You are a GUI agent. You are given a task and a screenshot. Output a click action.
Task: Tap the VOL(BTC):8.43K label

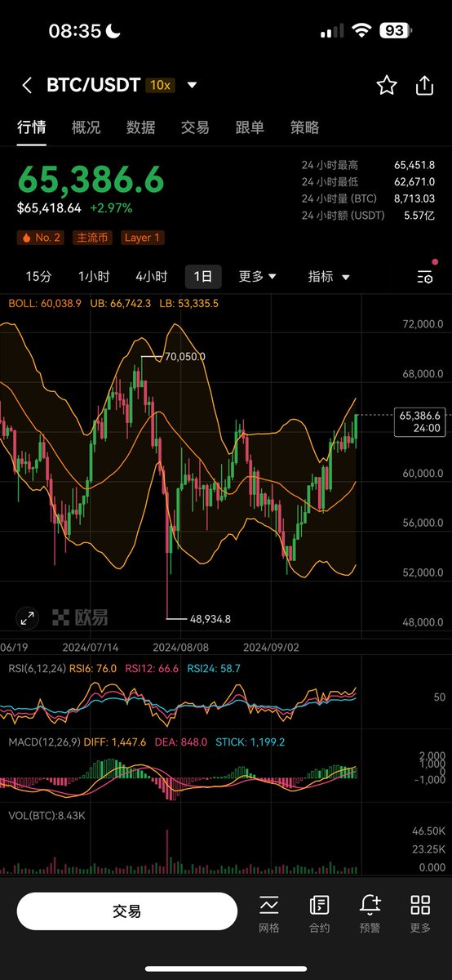coord(47,814)
